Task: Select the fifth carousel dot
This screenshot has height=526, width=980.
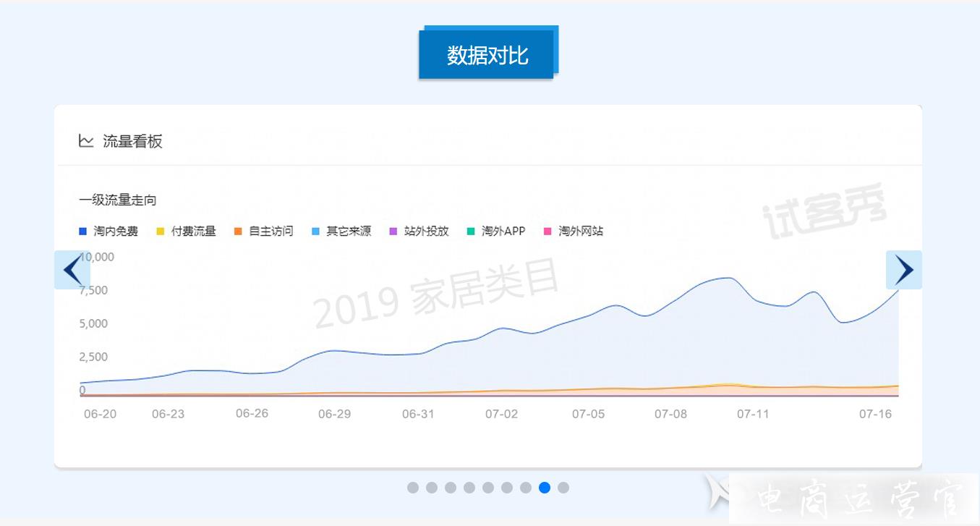Action: click(x=488, y=488)
